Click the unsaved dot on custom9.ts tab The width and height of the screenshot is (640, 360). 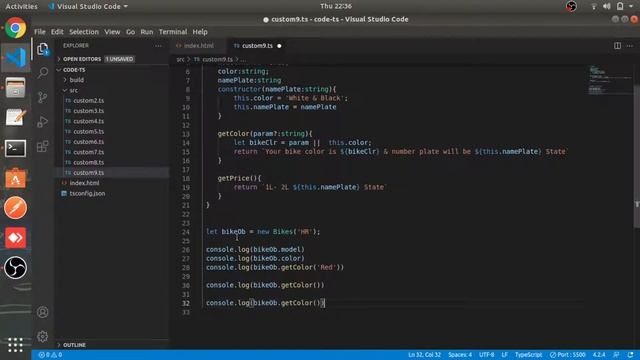pyautogui.click(x=279, y=46)
